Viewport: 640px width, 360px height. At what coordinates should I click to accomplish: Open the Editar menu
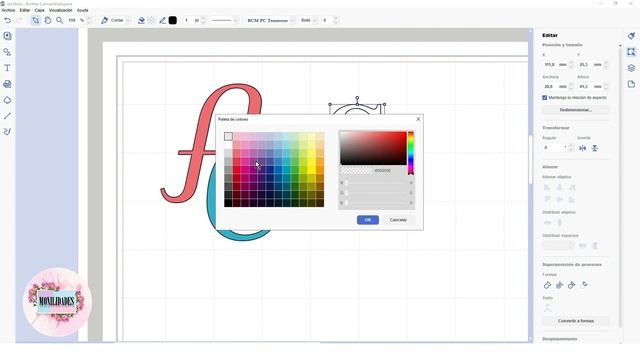25,10
